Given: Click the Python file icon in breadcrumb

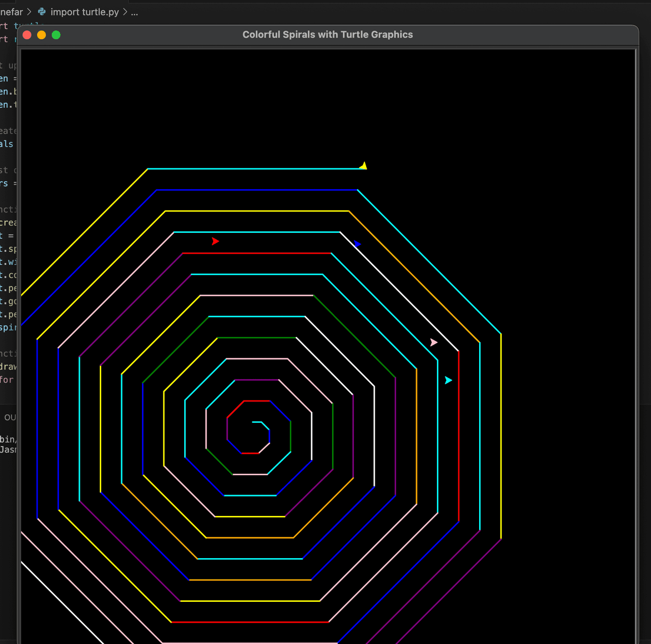Looking at the screenshot, I should (x=42, y=12).
